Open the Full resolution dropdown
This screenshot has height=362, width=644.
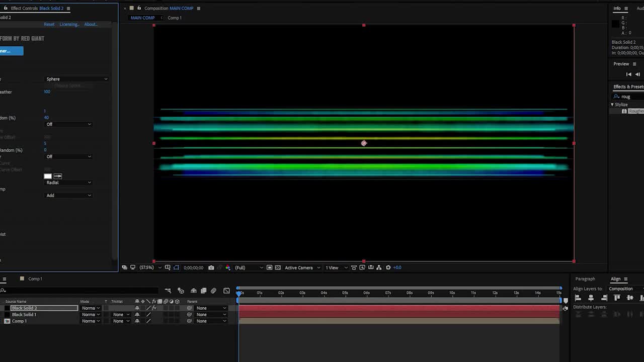click(x=249, y=267)
